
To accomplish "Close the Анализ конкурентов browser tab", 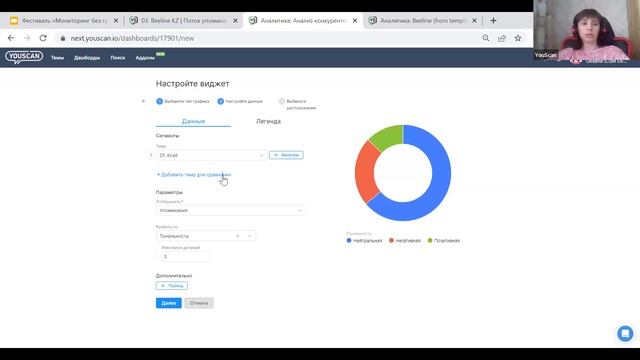I will tap(355, 20).
